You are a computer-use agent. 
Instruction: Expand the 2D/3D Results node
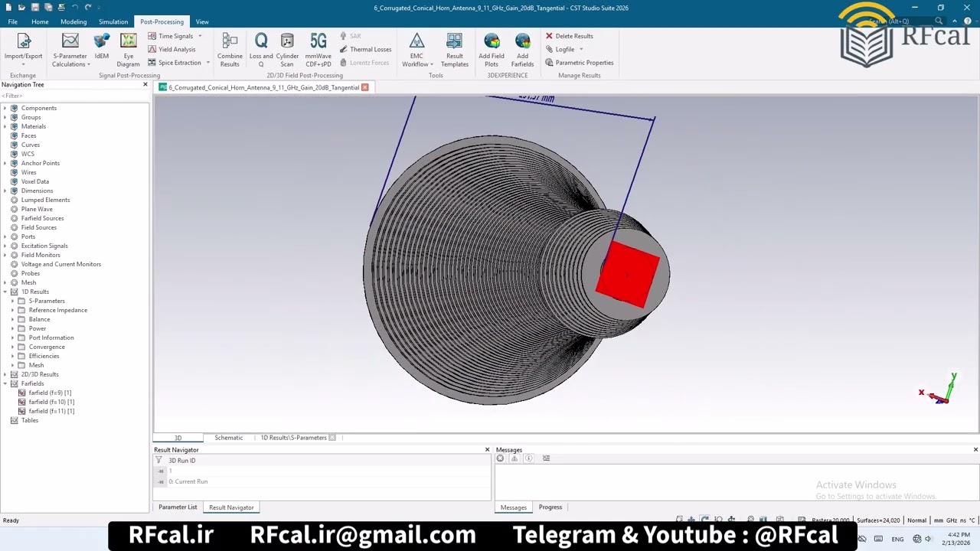pyautogui.click(x=5, y=374)
